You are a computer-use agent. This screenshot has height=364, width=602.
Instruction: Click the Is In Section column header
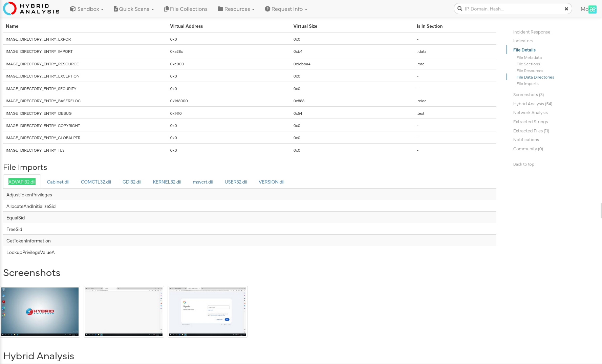point(429,26)
